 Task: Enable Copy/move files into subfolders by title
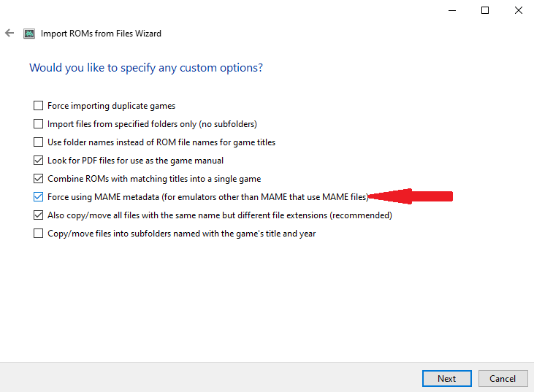click(38, 234)
